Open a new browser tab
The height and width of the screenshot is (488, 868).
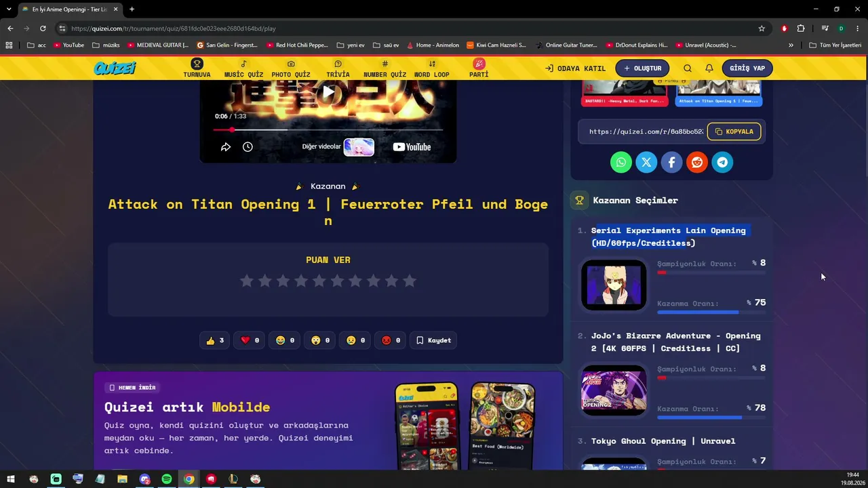132,9
